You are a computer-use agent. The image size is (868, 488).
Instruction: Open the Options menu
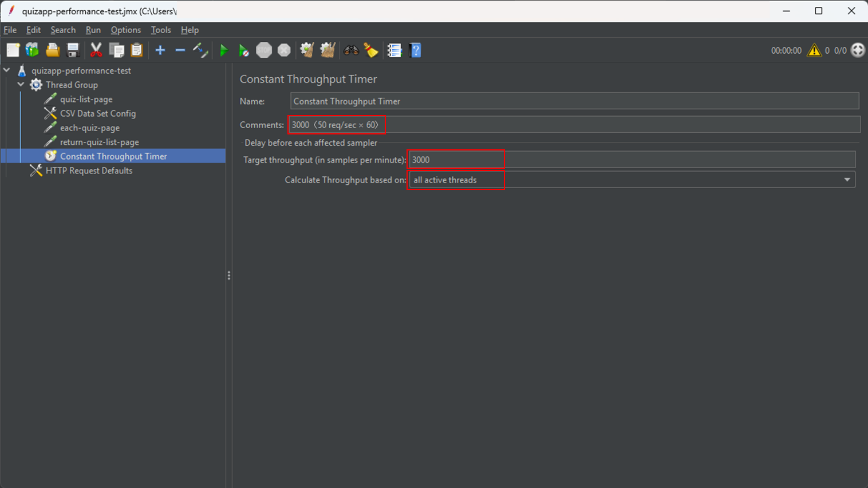click(125, 30)
